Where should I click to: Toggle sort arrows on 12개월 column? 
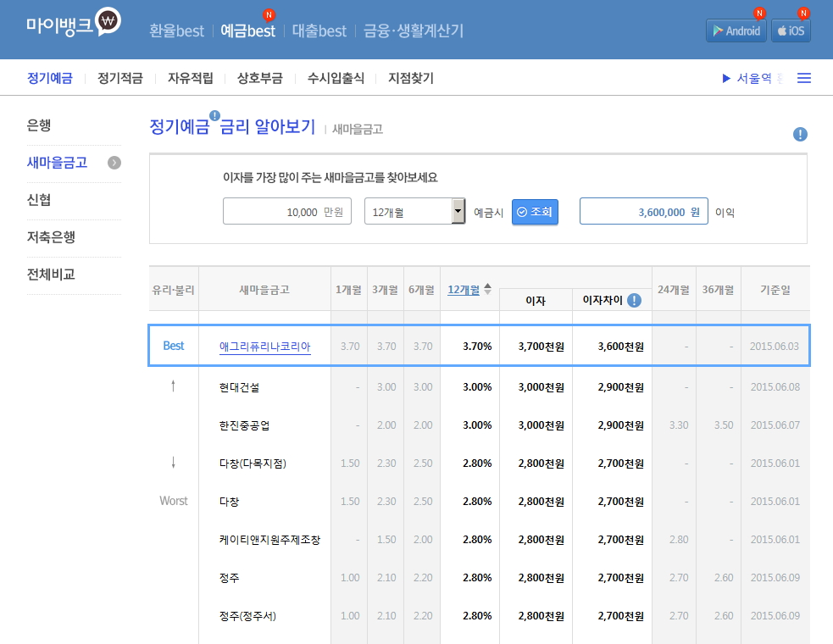(487, 289)
